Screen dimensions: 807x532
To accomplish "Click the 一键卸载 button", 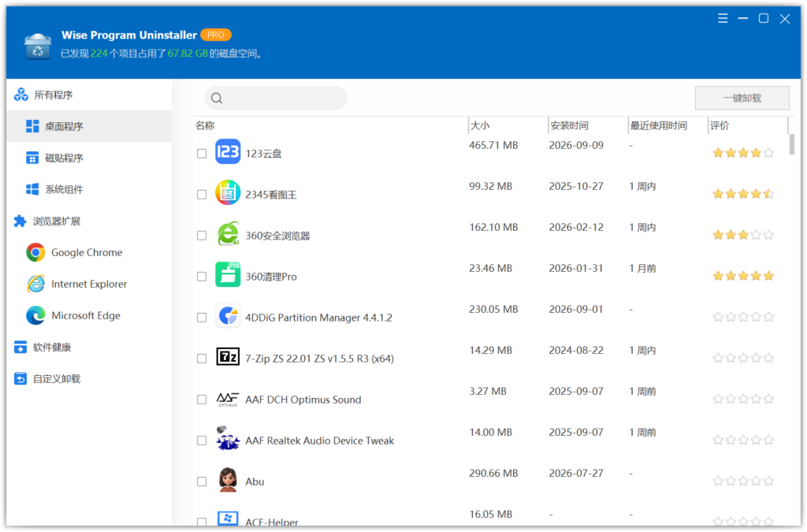I will click(742, 98).
